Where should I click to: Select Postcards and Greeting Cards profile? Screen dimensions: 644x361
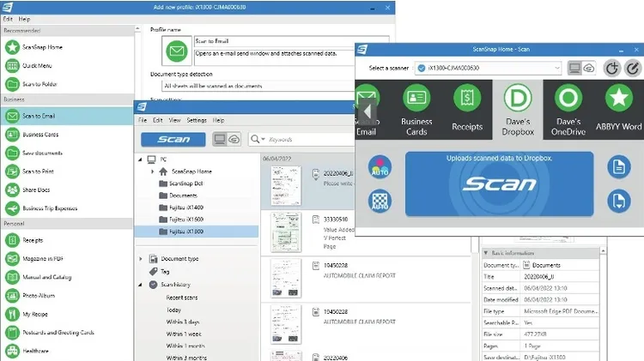click(x=67, y=333)
